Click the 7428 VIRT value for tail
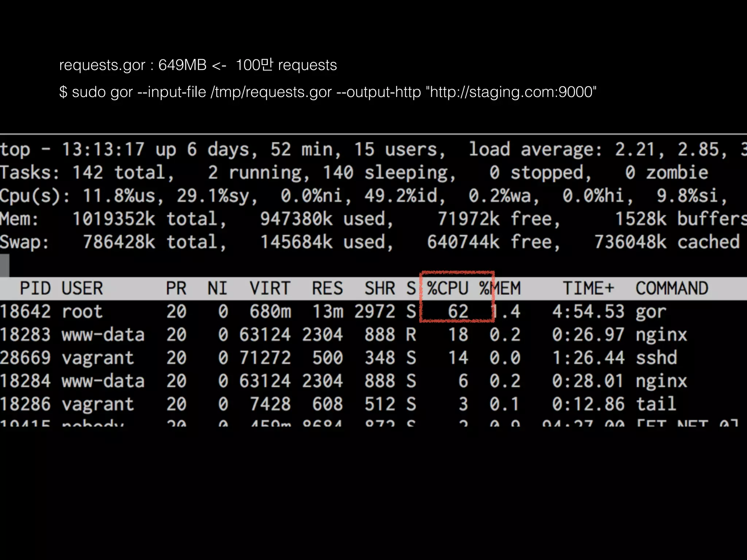This screenshot has height=560, width=747. [x=270, y=404]
